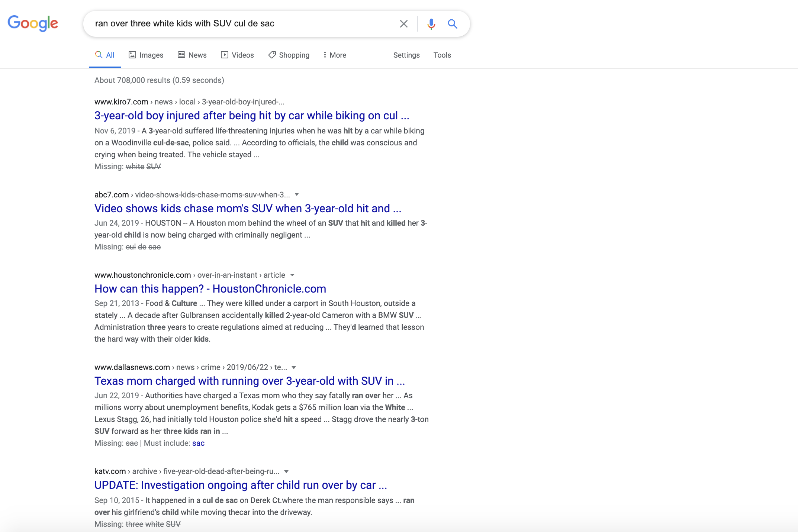Open dropdown arrow next to dallasnews.com URL

[294, 367]
